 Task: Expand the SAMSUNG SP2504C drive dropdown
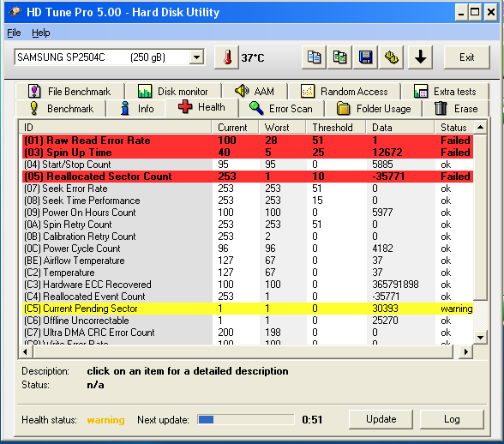(x=196, y=57)
